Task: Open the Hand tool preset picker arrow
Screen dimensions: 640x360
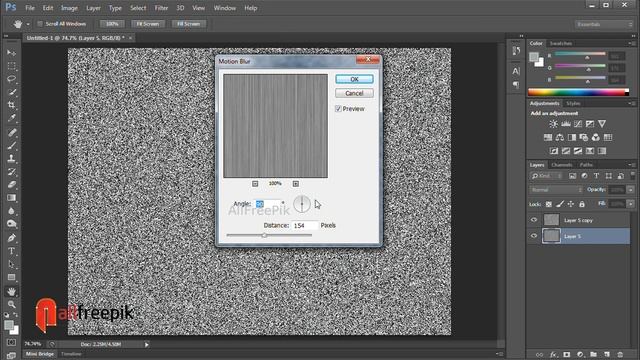Action: 28,24
